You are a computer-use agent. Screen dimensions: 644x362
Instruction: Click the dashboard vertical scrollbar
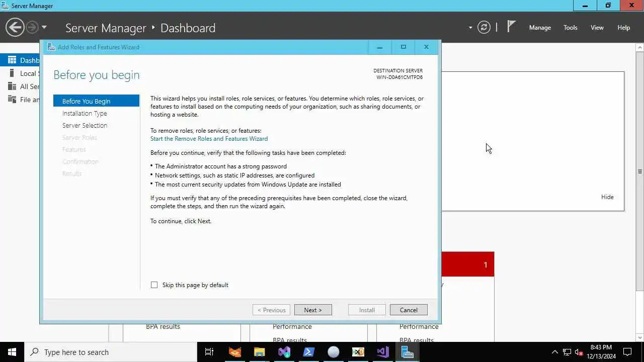pyautogui.click(x=639, y=171)
